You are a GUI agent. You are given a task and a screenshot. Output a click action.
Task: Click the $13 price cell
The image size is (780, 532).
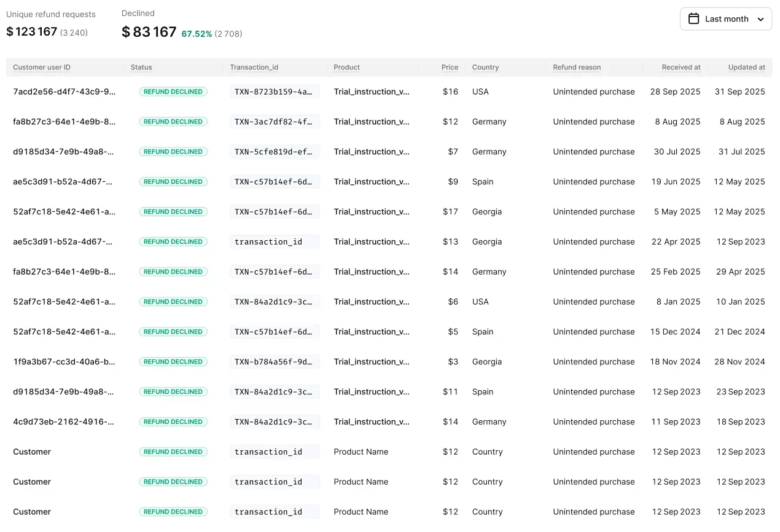pyautogui.click(x=450, y=242)
